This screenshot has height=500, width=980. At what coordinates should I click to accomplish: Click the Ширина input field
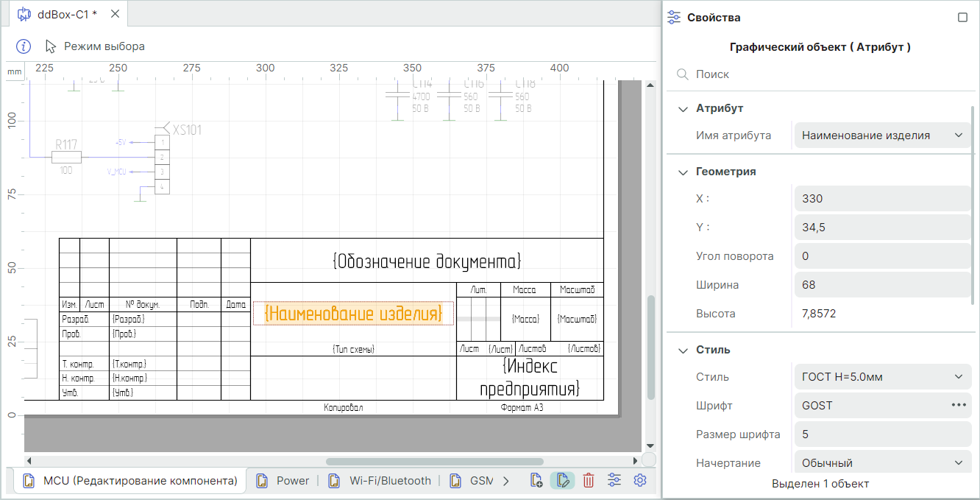(x=882, y=285)
